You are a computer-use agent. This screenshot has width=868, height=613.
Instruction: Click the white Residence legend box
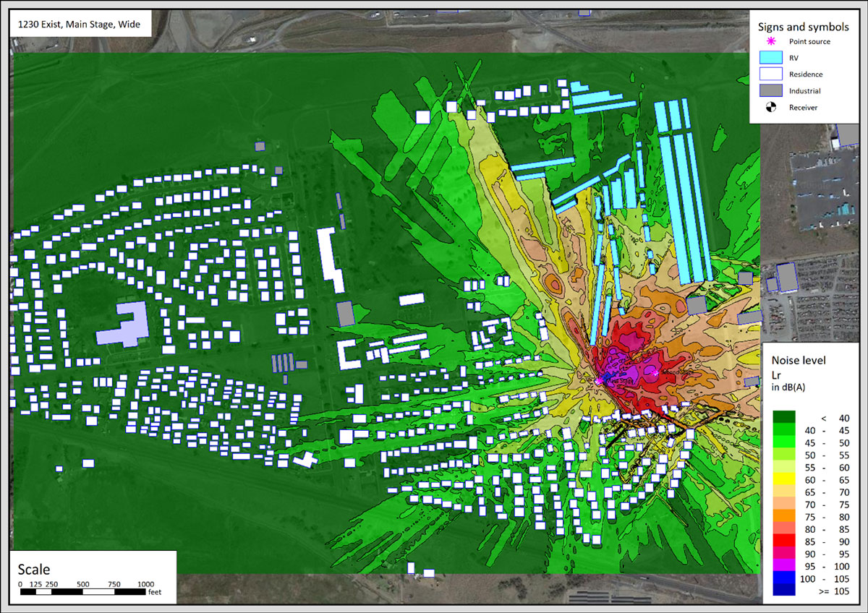click(x=770, y=74)
